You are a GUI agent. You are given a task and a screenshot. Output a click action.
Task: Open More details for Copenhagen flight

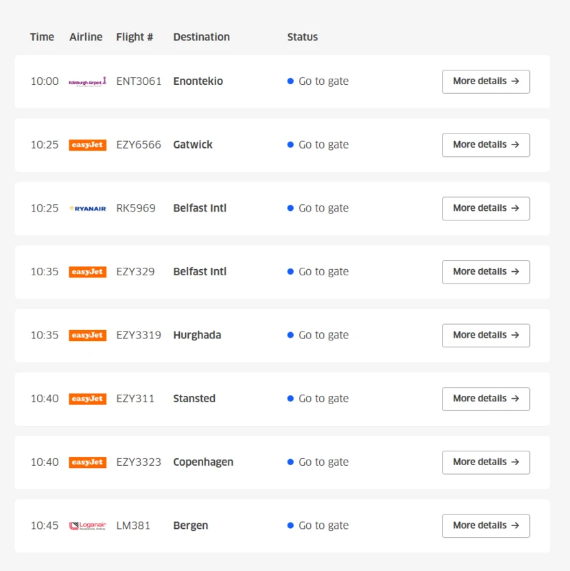(486, 462)
